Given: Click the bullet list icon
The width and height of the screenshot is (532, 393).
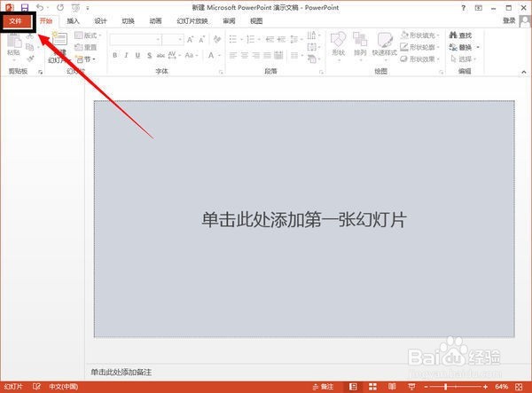Looking at the screenshot, I should coord(232,39).
